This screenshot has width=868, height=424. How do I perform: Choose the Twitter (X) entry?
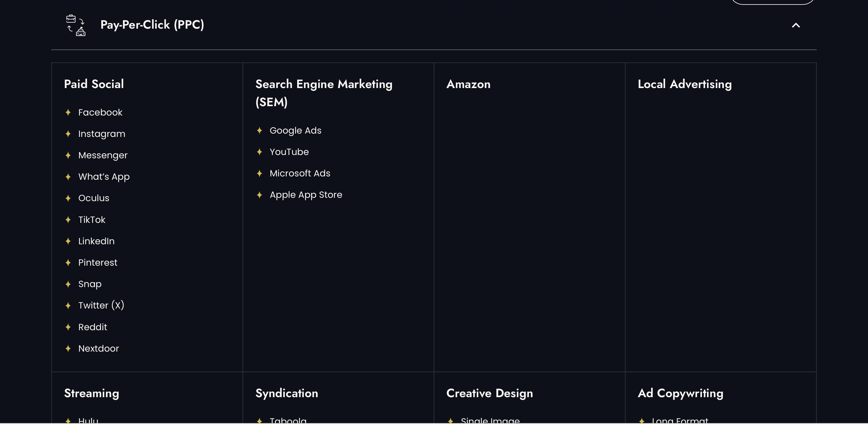[x=101, y=305]
